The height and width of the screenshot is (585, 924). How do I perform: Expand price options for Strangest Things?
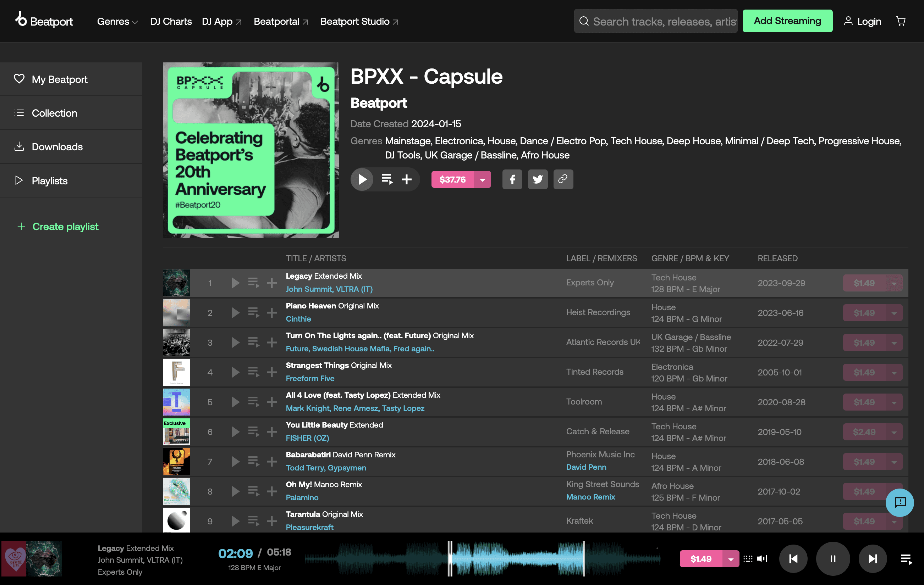coord(894,373)
